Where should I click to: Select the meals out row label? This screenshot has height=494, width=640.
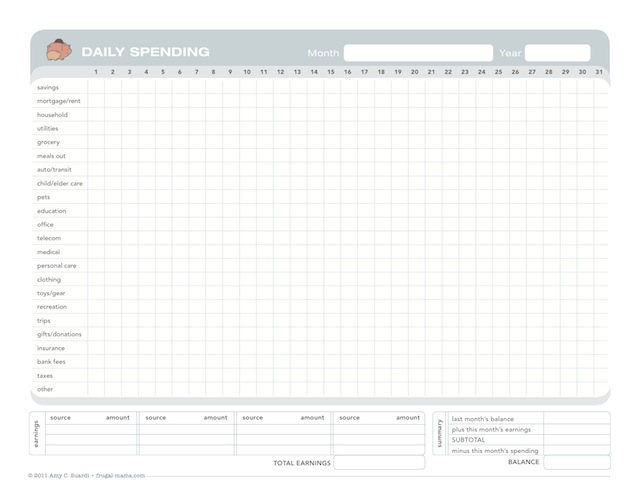51,156
